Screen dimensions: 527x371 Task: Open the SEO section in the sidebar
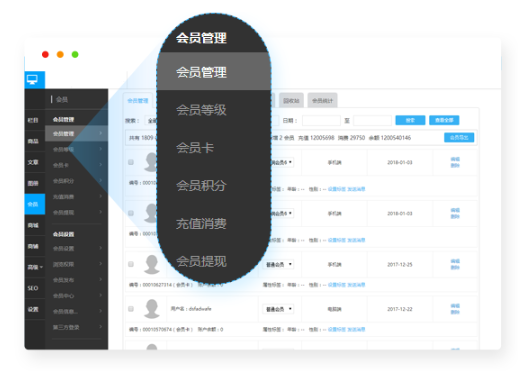tap(33, 288)
